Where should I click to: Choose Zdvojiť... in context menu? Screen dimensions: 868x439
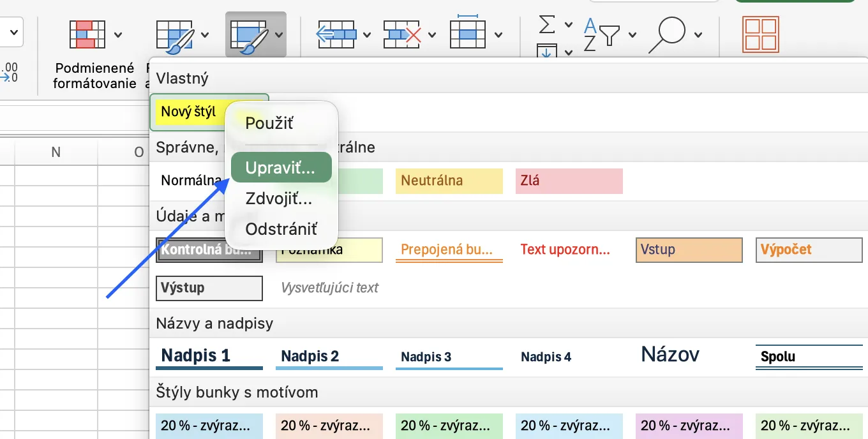tap(281, 198)
